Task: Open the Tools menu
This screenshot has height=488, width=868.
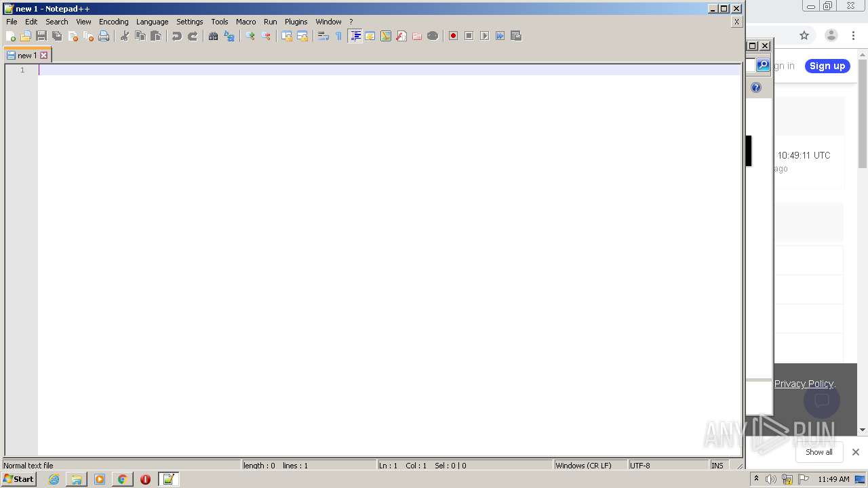Action: click(x=220, y=22)
